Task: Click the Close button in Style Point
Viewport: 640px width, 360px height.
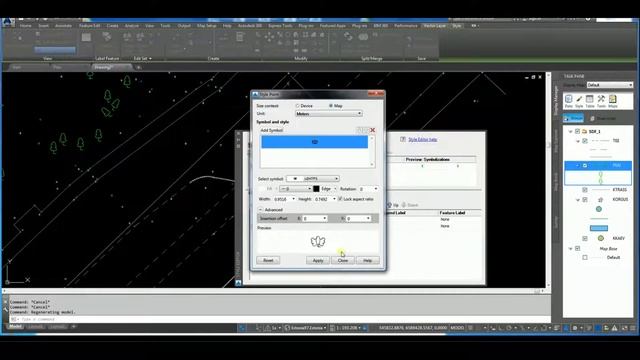Action: point(343,260)
